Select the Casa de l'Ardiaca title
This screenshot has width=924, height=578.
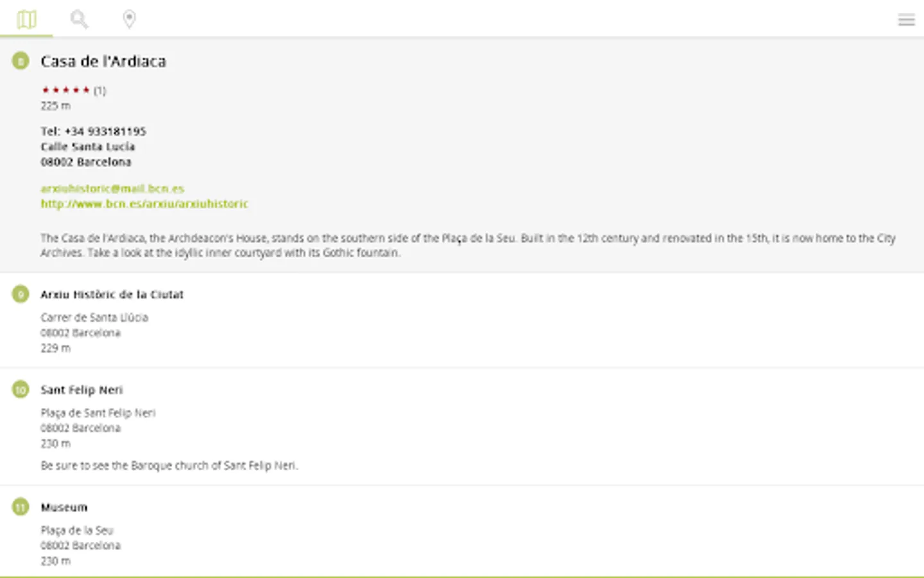pos(103,61)
